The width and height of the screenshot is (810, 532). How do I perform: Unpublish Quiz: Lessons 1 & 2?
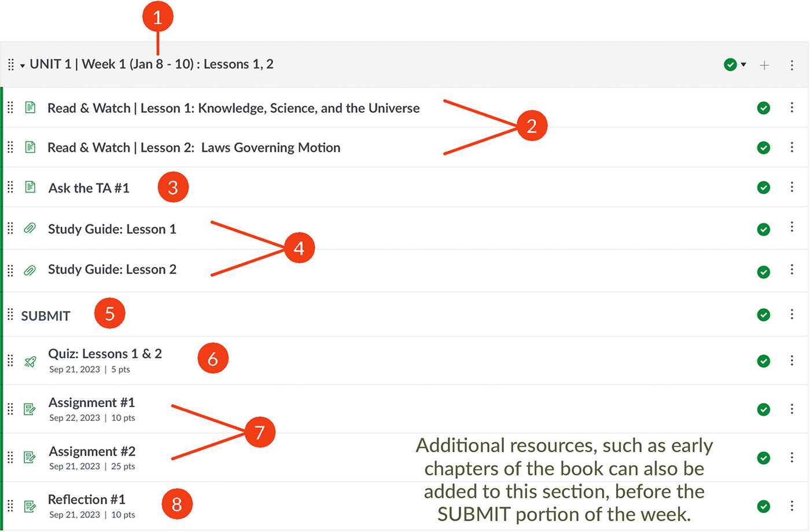(x=763, y=360)
